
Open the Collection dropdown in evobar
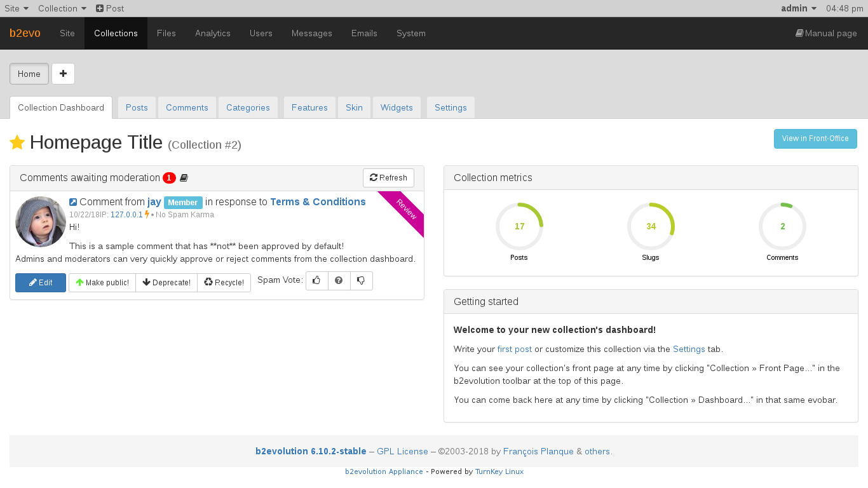[62, 8]
